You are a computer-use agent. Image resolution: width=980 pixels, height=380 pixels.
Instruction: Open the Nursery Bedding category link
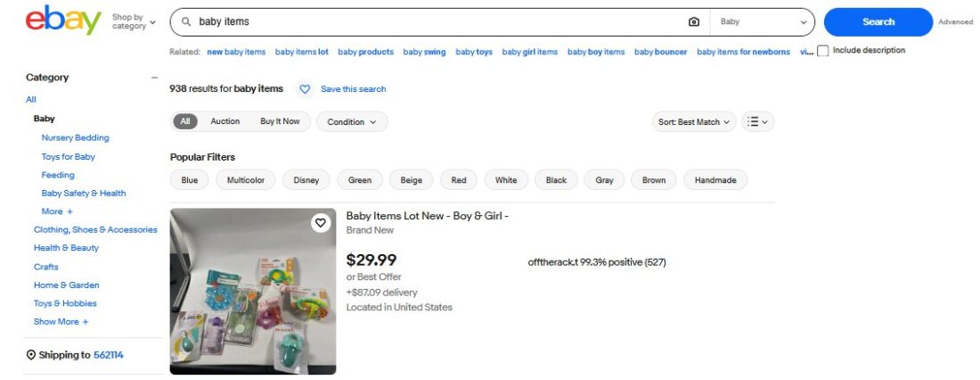click(75, 137)
